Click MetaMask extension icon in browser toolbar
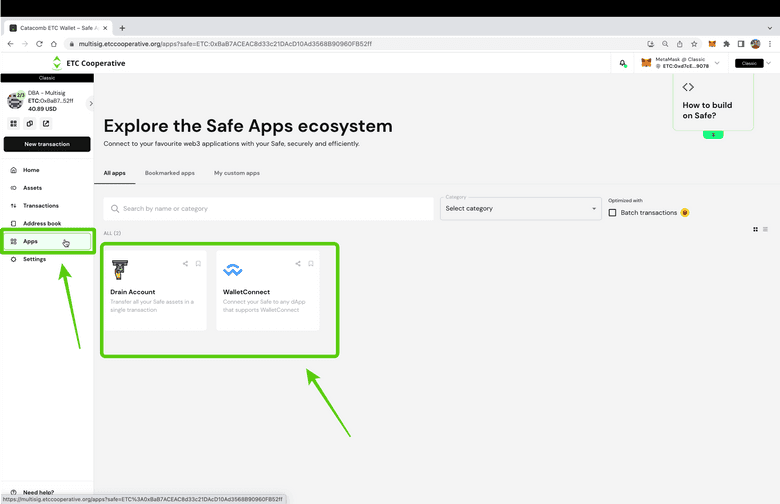 712,44
